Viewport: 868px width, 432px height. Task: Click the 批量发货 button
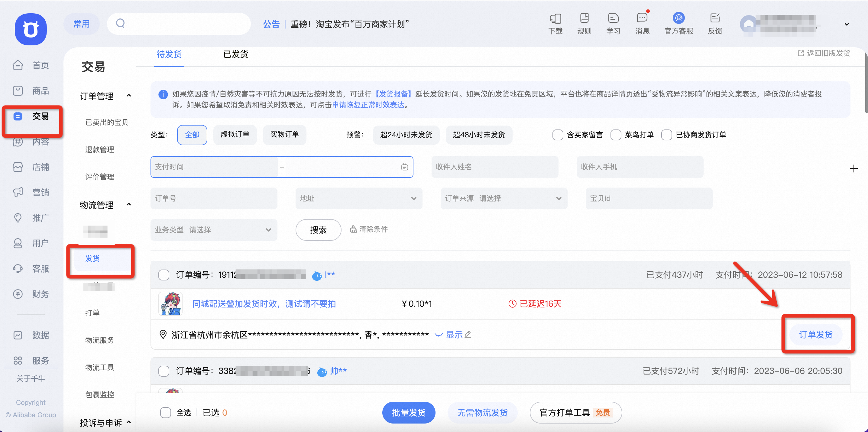tap(408, 412)
